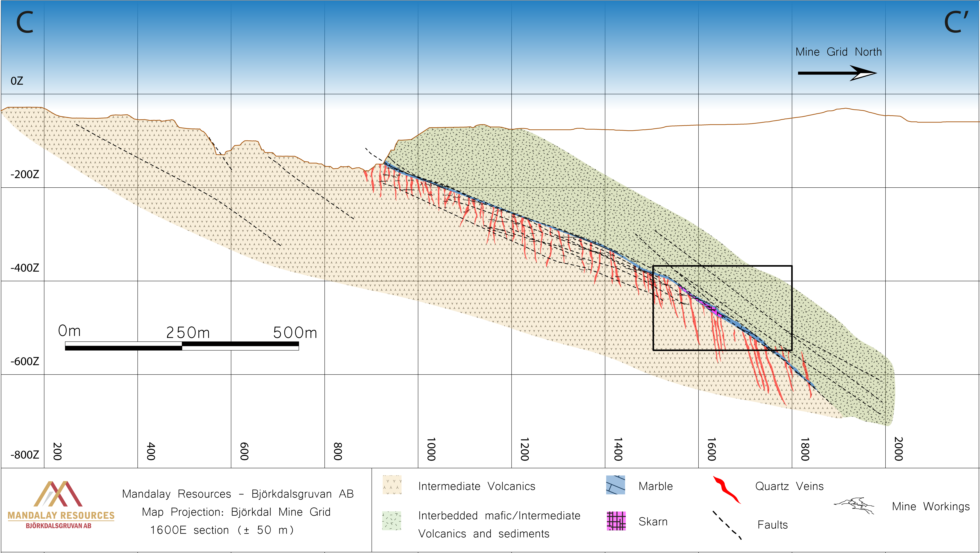
Task: Click the '-400Z' elevation label
Action: tap(25, 268)
